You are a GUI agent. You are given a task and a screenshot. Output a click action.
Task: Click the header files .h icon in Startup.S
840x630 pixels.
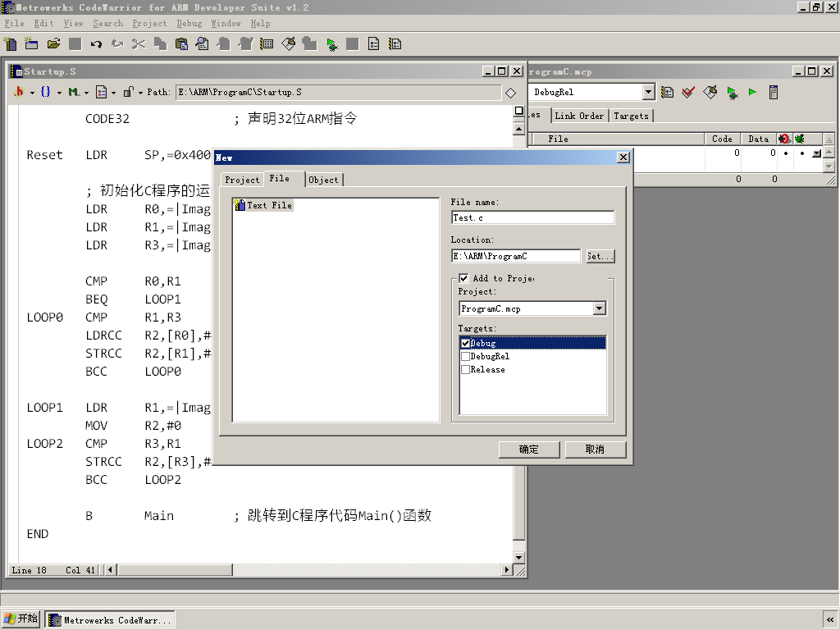point(20,92)
